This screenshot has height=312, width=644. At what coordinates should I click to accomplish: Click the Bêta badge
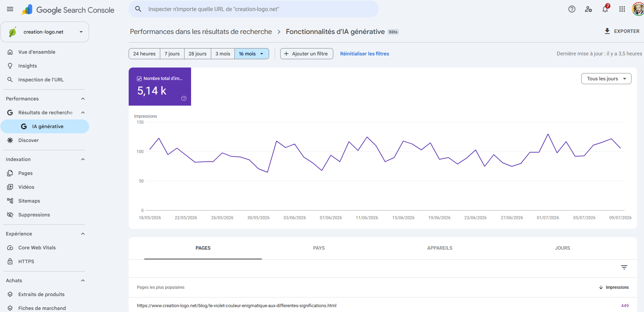(393, 32)
